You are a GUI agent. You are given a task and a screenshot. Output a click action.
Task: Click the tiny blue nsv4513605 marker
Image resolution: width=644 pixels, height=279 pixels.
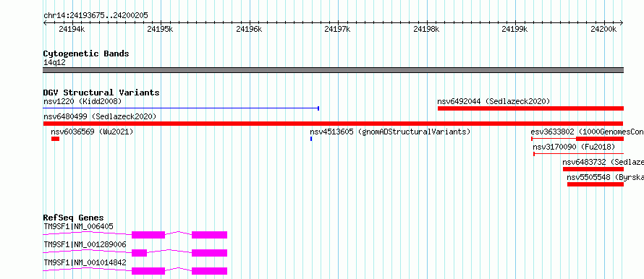click(311, 139)
